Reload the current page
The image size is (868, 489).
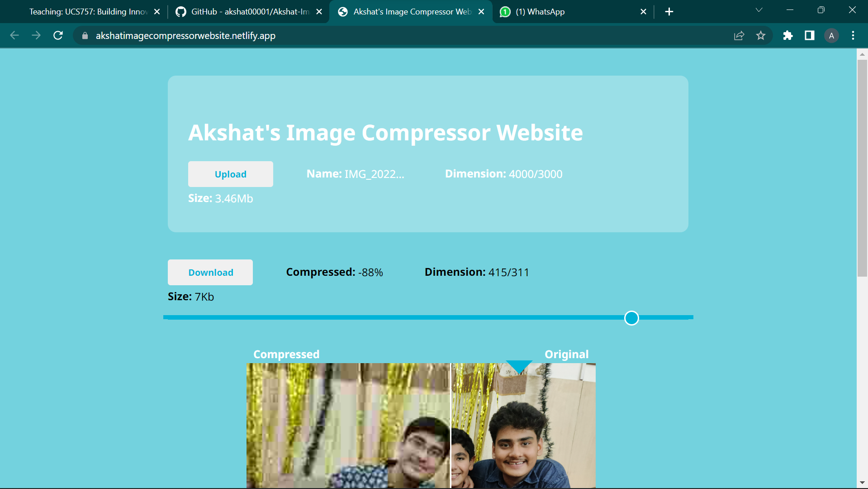pyautogui.click(x=58, y=35)
